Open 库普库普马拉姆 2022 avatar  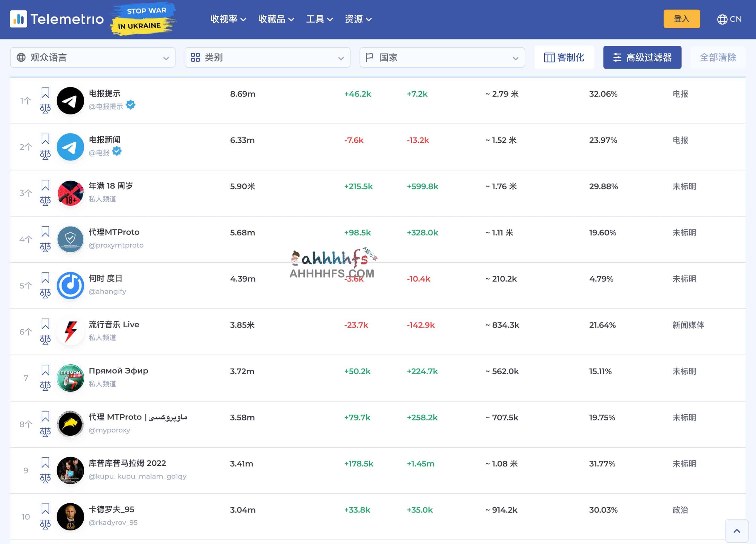tap(70, 470)
